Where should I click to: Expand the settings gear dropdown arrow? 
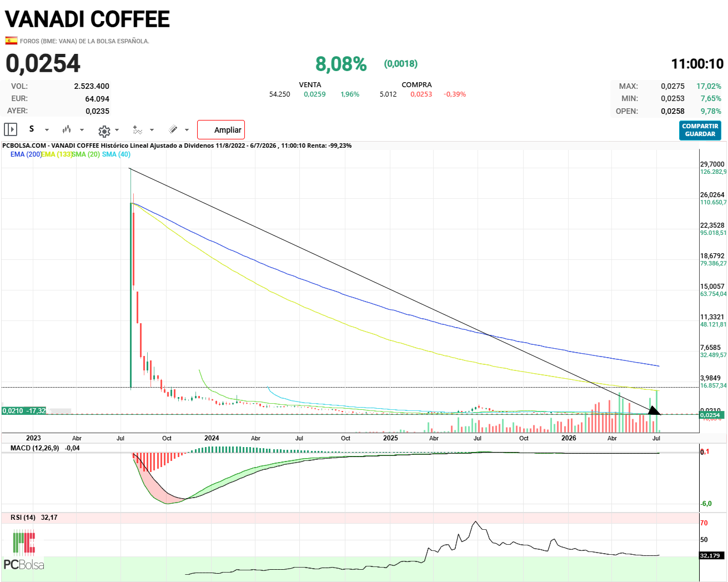click(x=117, y=130)
